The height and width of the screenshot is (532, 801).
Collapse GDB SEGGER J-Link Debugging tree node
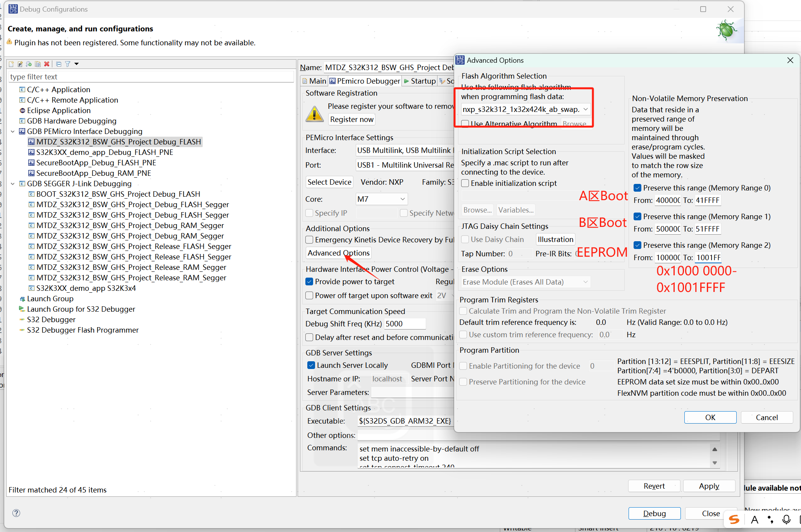click(x=13, y=184)
